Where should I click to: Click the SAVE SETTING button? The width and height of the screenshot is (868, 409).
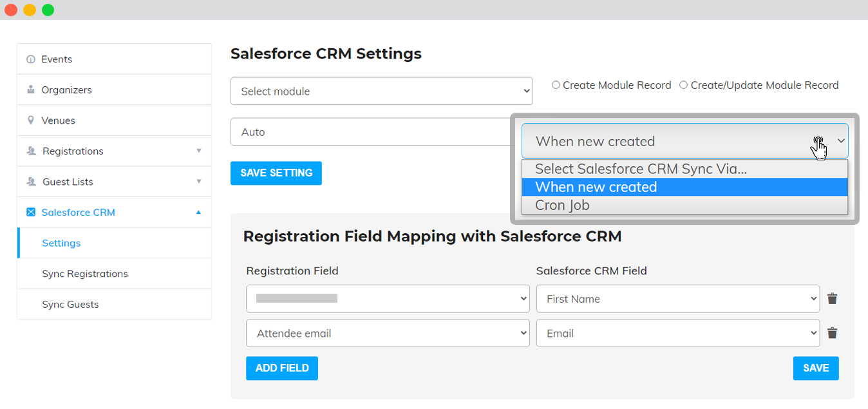276,173
